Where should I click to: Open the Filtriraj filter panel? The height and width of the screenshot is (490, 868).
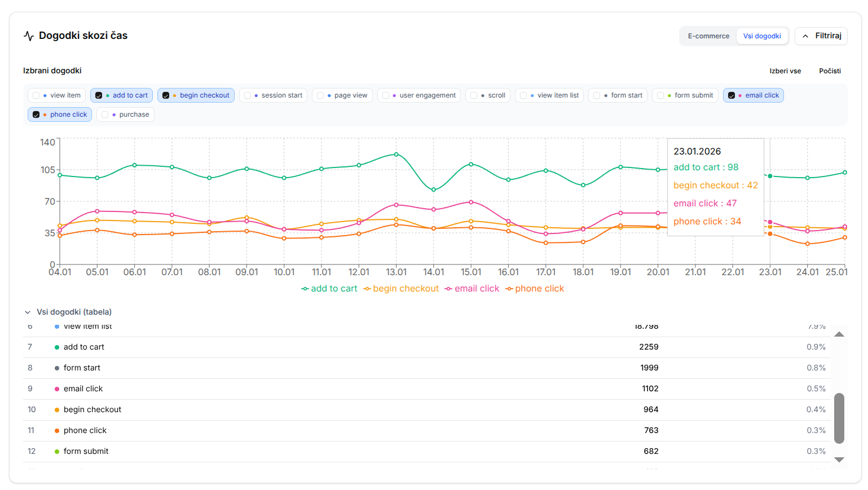point(821,36)
